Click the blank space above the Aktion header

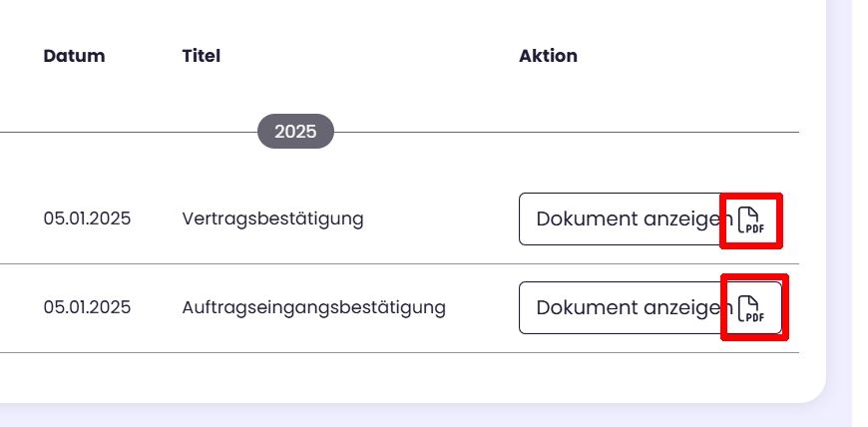(x=548, y=20)
